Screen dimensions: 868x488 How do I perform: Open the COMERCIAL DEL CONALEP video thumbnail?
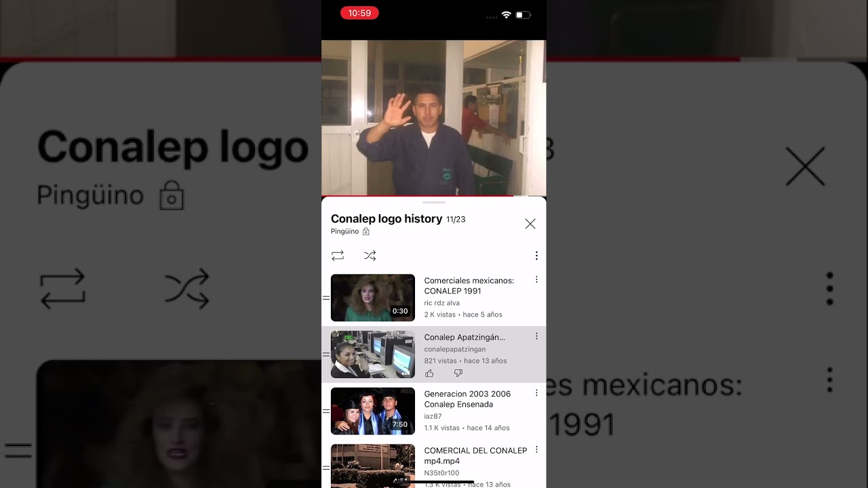pos(373,466)
